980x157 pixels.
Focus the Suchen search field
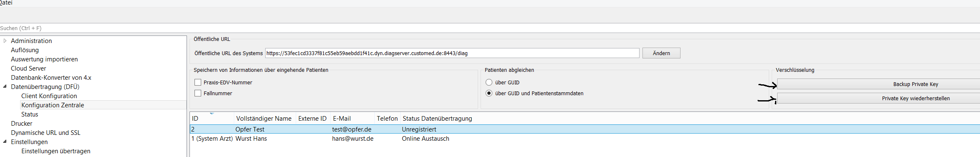(490, 28)
